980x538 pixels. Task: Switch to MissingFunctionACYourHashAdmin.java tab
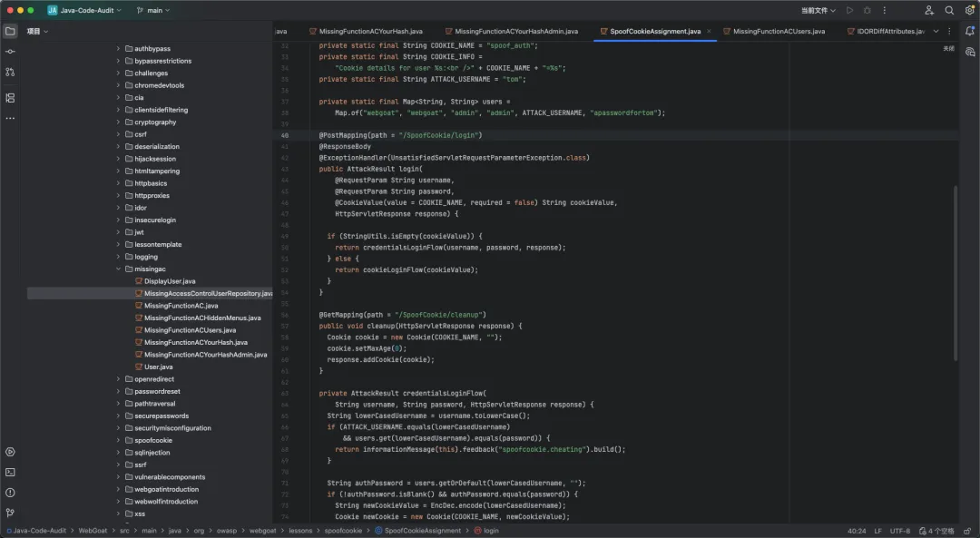click(512, 31)
